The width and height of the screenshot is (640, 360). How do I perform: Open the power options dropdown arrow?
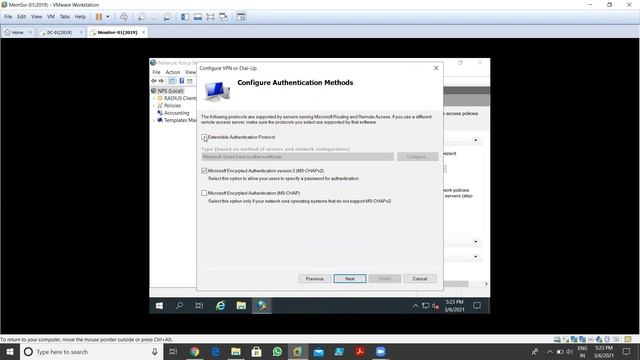pos(108,17)
